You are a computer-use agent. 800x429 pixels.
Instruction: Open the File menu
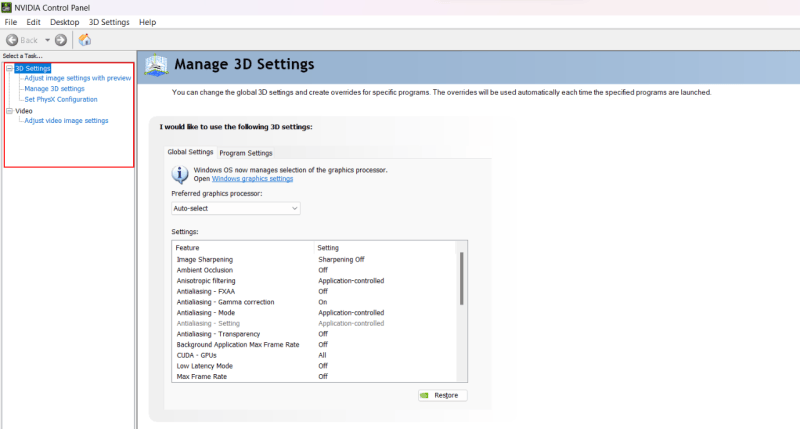(11, 22)
